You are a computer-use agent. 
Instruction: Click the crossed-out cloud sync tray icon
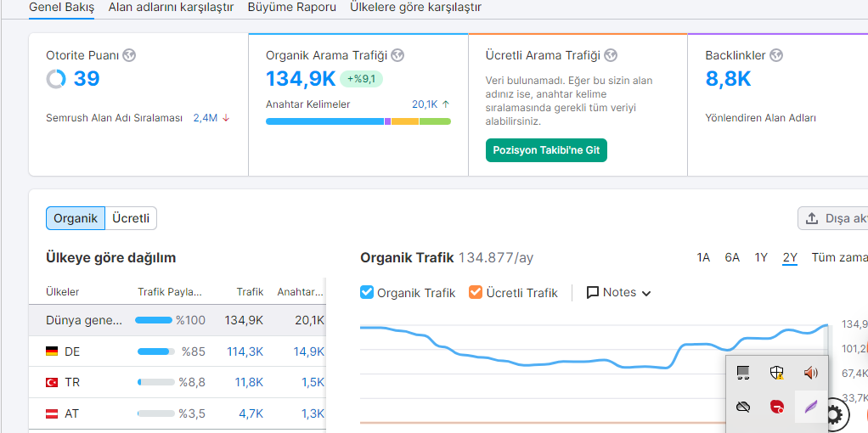tap(743, 408)
